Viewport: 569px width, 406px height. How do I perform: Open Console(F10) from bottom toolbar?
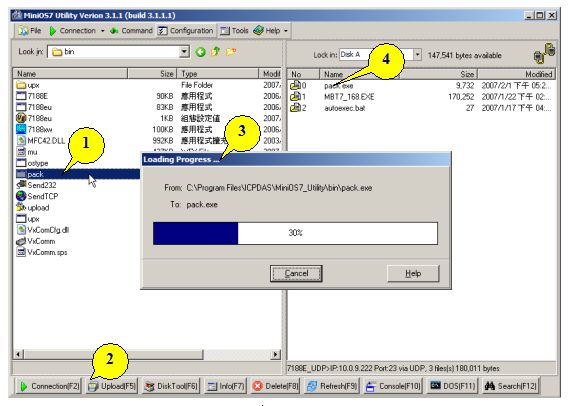[x=393, y=386]
